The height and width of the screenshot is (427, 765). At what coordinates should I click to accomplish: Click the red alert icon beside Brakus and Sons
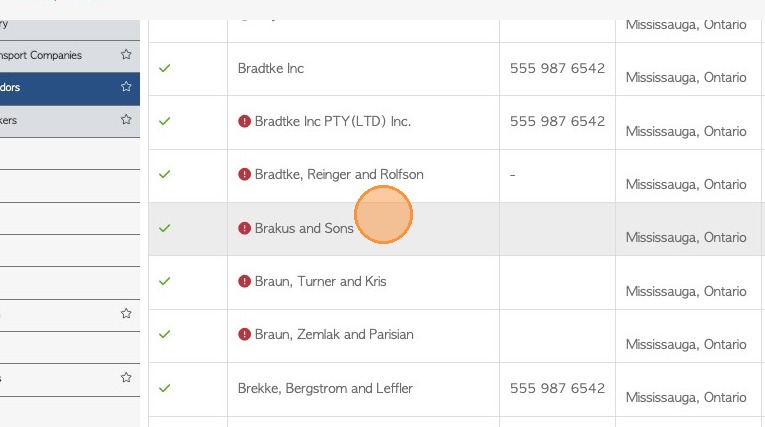coord(244,228)
